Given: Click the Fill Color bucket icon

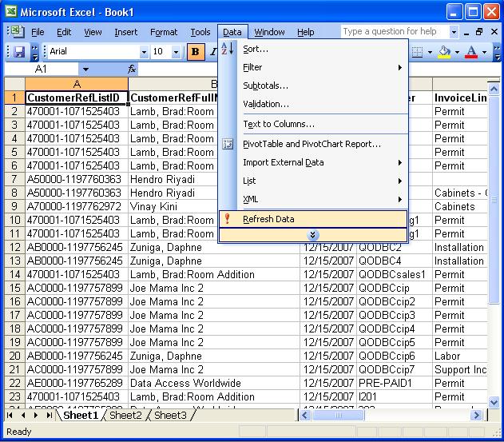Looking at the screenshot, I should (x=445, y=51).
